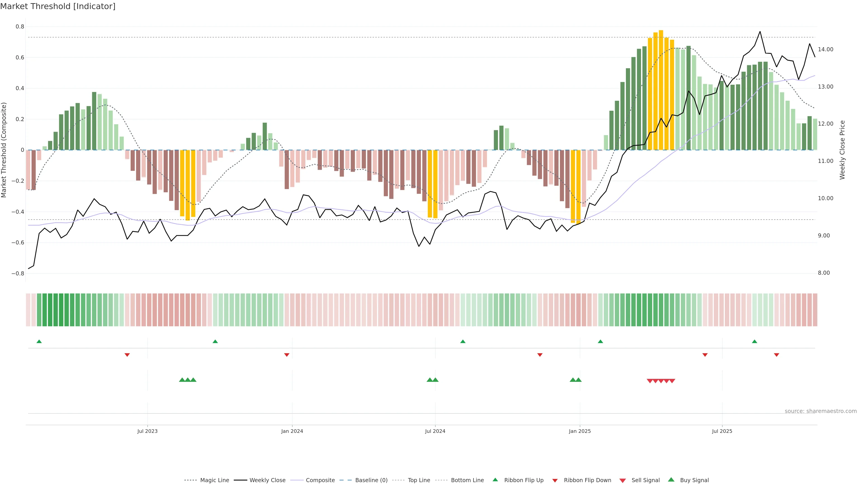Click the Jul 2023 x-axis label
This screenshot has height=488, width=868.
click(x=147, y=431)
